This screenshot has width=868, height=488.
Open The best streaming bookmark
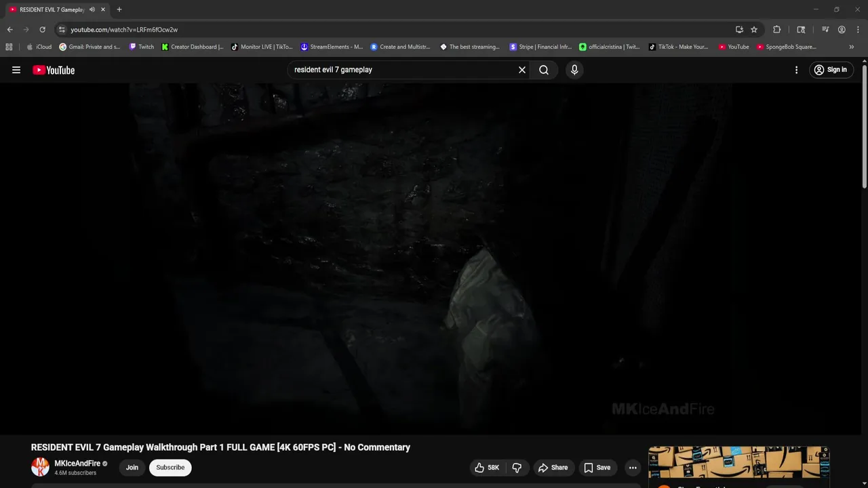pyautogui.click(x=470, y=47)
